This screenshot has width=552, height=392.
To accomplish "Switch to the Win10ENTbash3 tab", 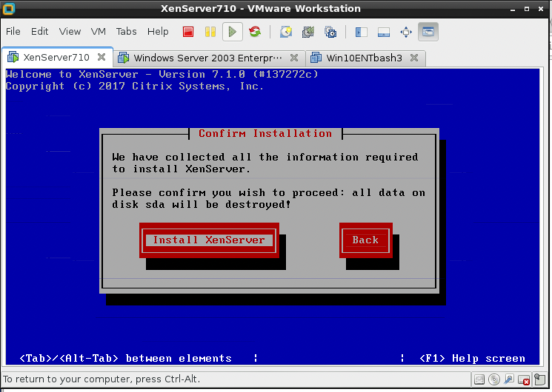I will point(366,58).
